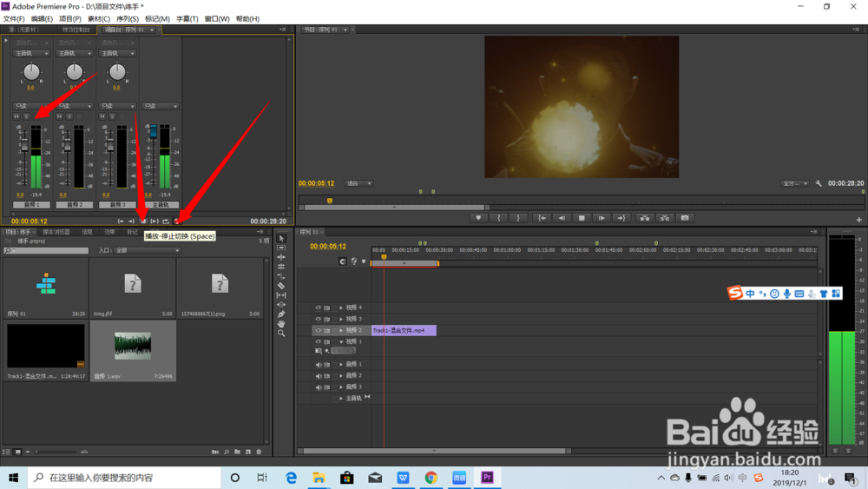Select the Track Select tool
This screenshot has height=489, width=868.
(x=281, y=248)
